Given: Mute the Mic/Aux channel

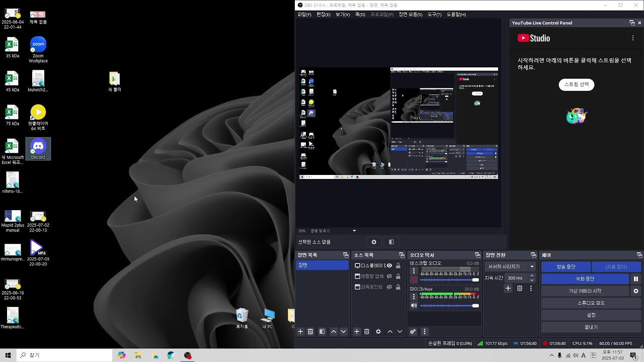Looking at the screenshot, I should (x=414, y=306).
